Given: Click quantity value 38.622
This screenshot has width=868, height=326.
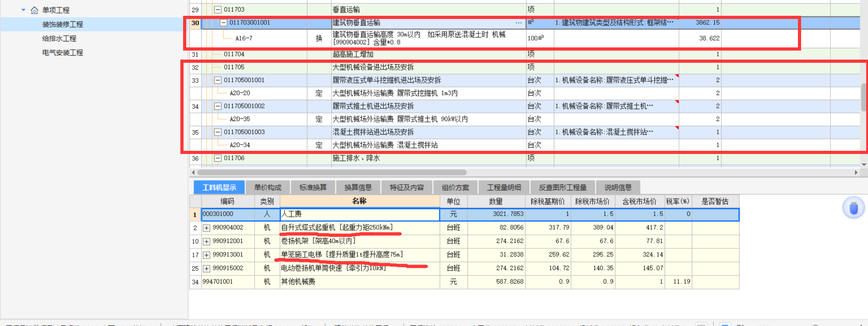Looking at the screenshot, I should [709, 38].
